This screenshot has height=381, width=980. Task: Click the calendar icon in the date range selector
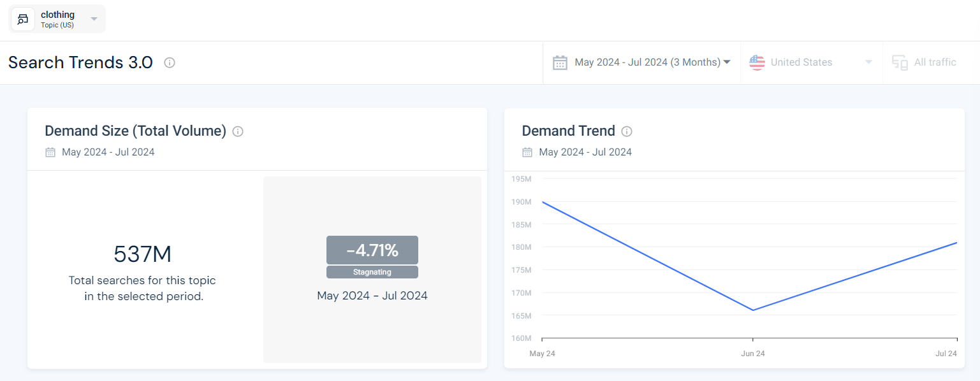560,62
